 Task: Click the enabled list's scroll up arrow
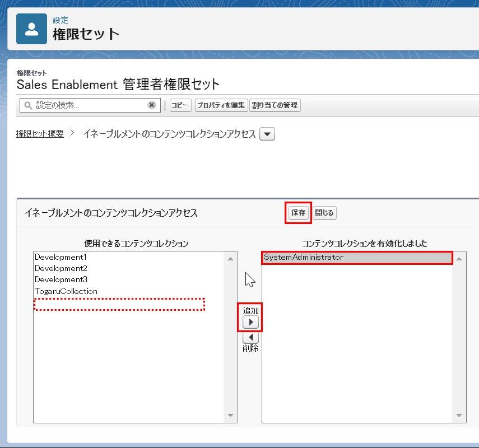[x=459, y=259]
